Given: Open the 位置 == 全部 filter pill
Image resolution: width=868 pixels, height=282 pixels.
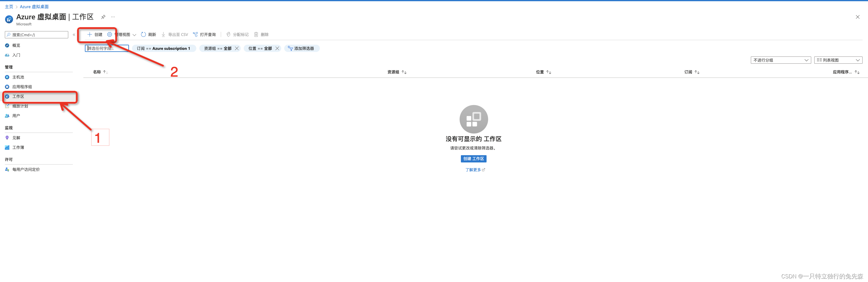Looking at the screenshot, I should pyautogui.click(x=260, y=48).
